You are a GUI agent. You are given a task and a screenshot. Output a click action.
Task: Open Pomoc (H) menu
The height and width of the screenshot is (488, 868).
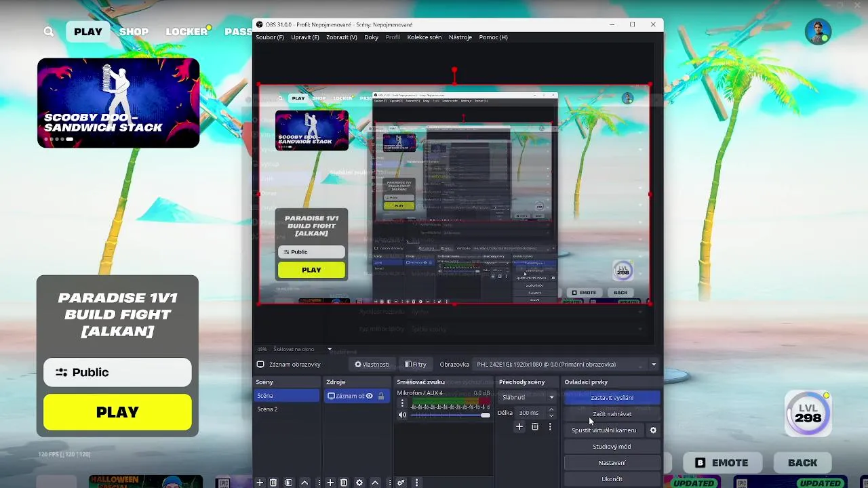(494, 37)
